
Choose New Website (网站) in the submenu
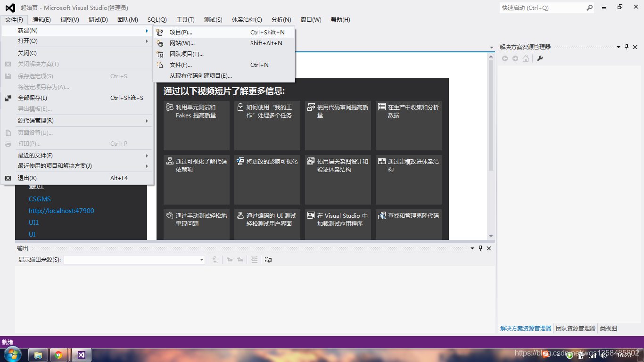click(224, 43)
